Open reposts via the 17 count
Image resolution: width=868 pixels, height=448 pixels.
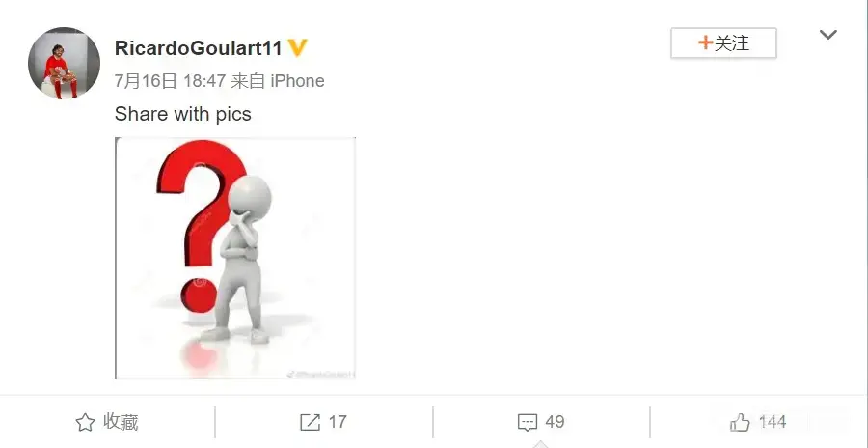pyautogui.click(x=338, y=423)
